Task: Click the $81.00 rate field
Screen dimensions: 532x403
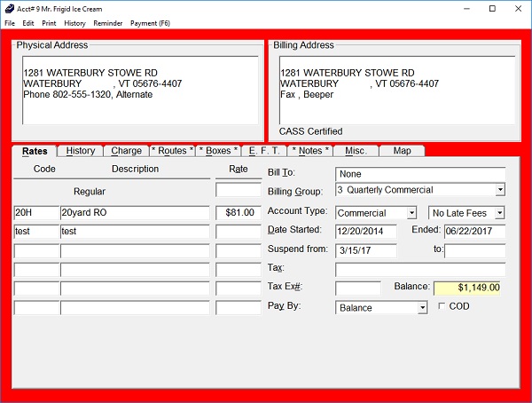Action: coord(239,213)
